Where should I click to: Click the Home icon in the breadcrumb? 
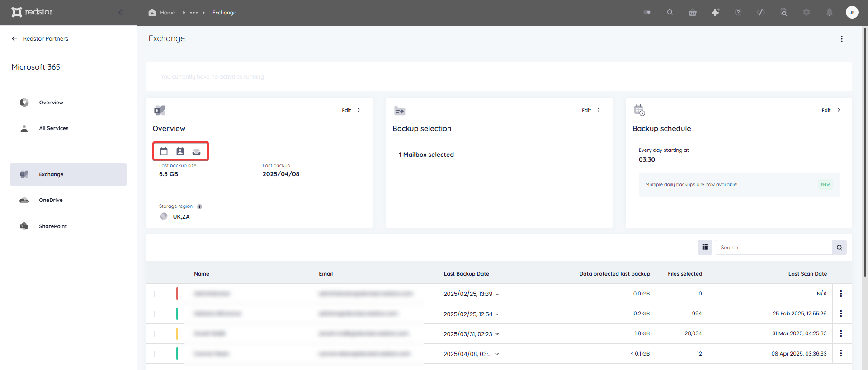tap(152, 13)
